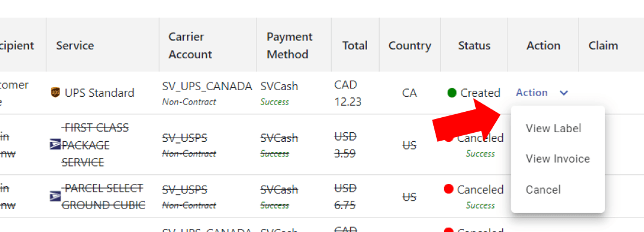644x232 pixels.
Task: Click the Country column header
Action: (410, 45)
